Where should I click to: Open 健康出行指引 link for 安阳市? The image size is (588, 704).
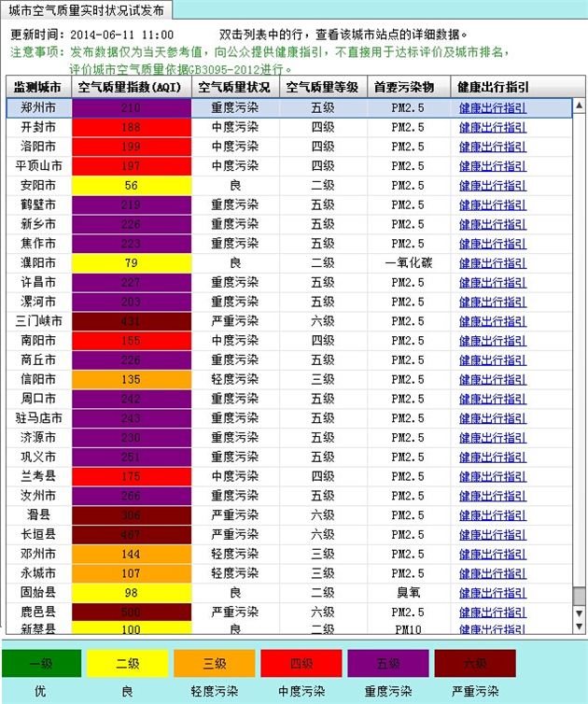click(493, 186)
